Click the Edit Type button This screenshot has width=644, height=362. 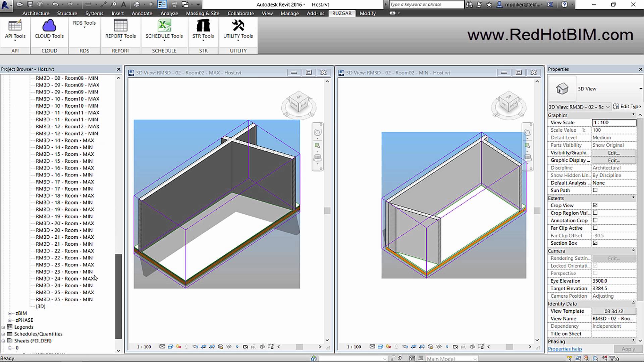pyautogui.click(x=627, y=107)
